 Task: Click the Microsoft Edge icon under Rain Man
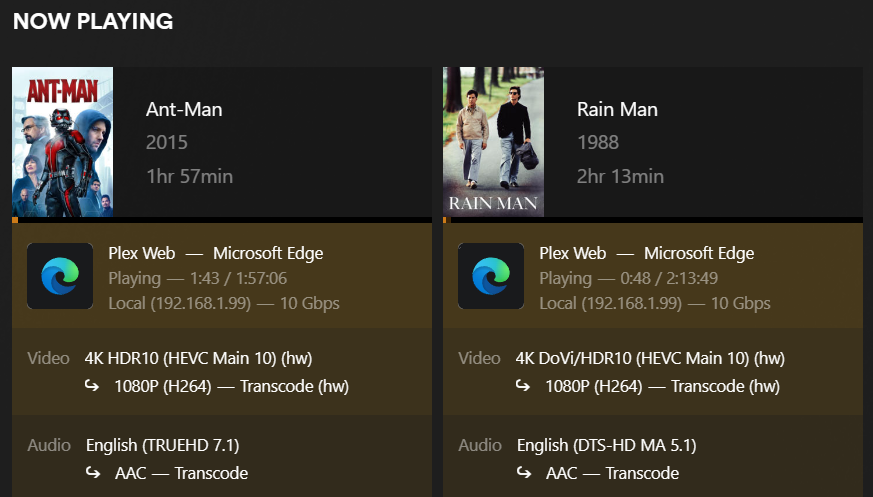click(x=491, y=275)
